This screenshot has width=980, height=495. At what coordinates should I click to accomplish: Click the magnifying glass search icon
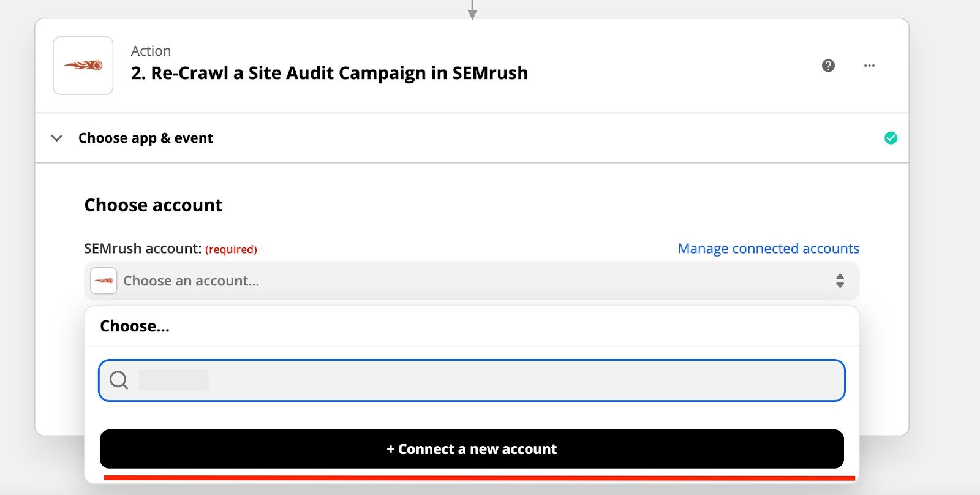(x=119, y=380)
